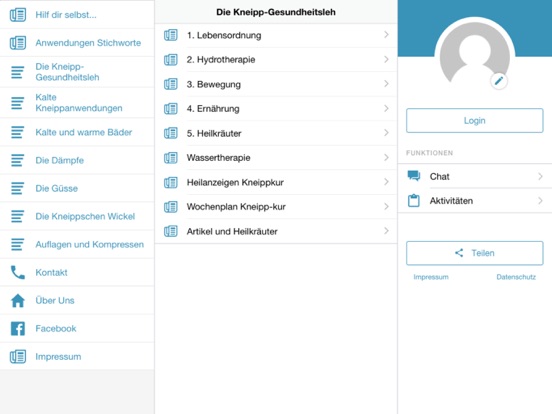Select the Artikel und Heilkräuter title
The width and height of the screenshot is (552, 414).
click(x=232, y=231)
